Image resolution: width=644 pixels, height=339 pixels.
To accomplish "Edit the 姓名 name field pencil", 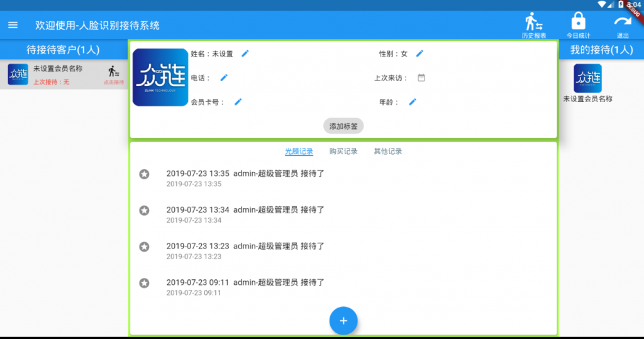I will click(x=245, y=54).
